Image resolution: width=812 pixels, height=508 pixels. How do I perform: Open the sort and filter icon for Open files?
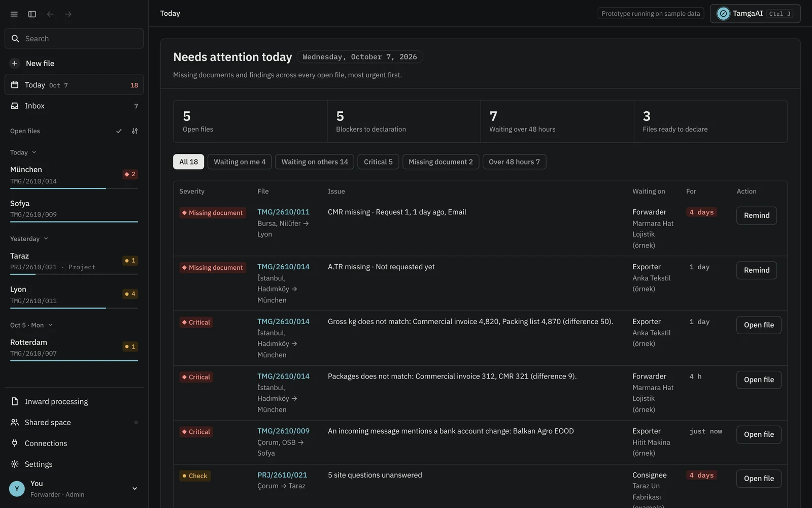(134, 131)
